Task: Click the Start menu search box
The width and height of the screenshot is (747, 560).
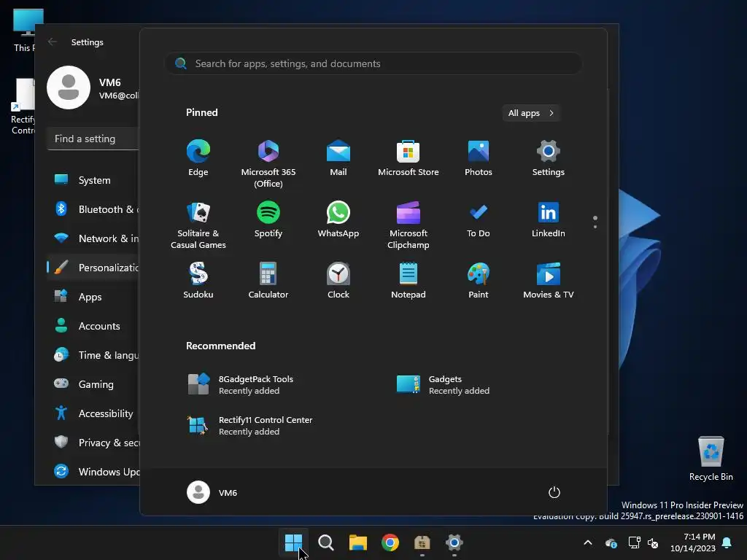Action: pos(373,63)
